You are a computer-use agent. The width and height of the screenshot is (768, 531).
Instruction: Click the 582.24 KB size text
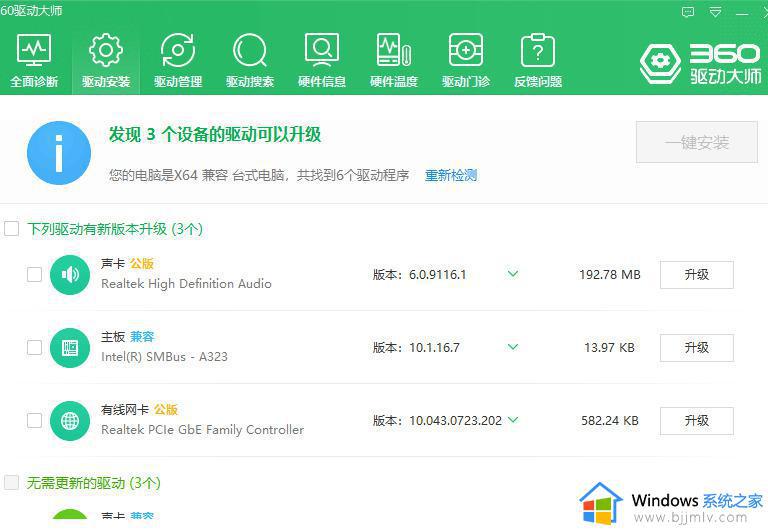coord(610,420)
